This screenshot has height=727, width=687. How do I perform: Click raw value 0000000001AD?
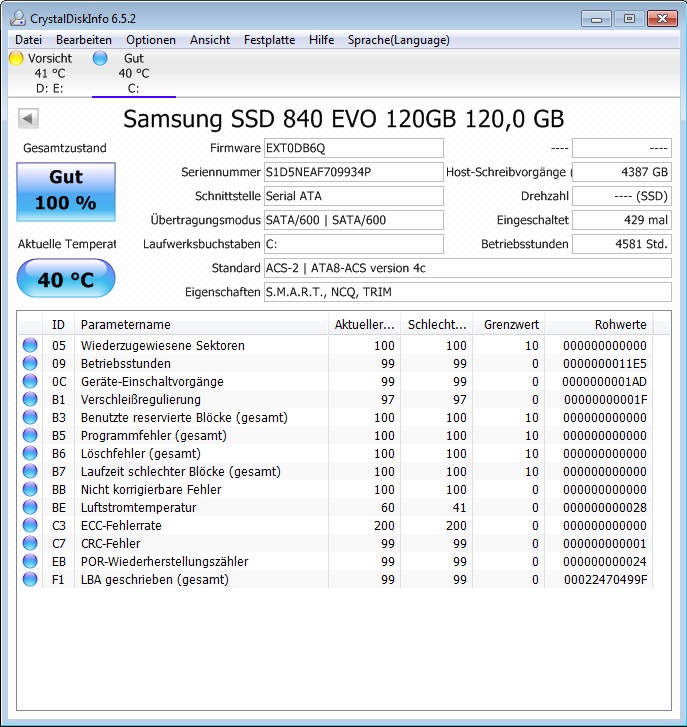coord(604,382)
